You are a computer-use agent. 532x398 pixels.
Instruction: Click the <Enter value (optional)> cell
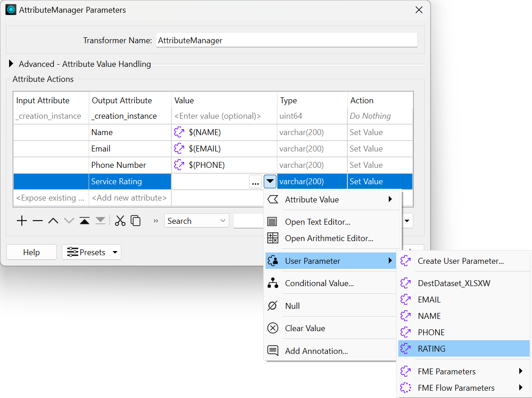(224, 116)
